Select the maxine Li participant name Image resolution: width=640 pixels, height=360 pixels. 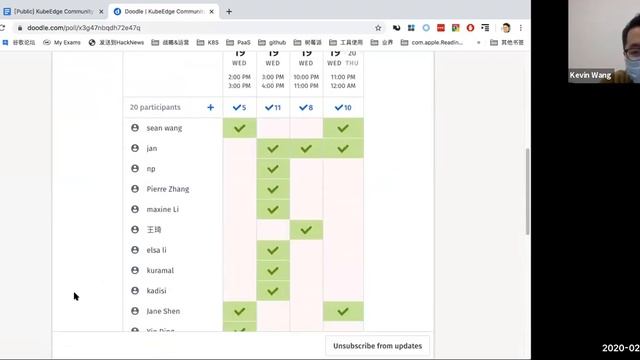tap(162, 209)
